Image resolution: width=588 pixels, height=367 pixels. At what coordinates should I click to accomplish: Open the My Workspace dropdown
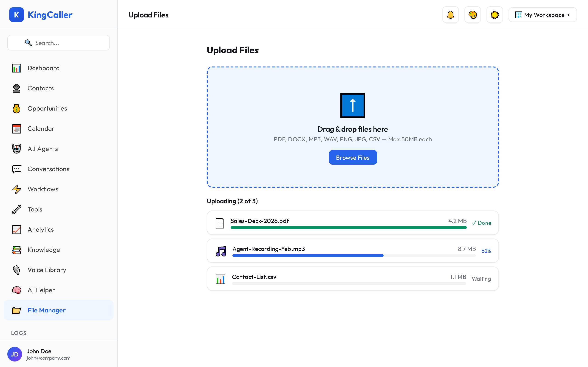point(542,14)
